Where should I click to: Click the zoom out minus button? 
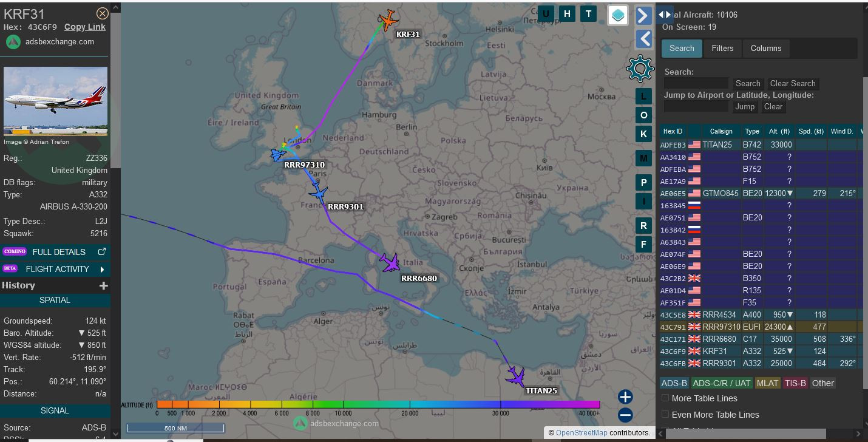coord(625,415)
